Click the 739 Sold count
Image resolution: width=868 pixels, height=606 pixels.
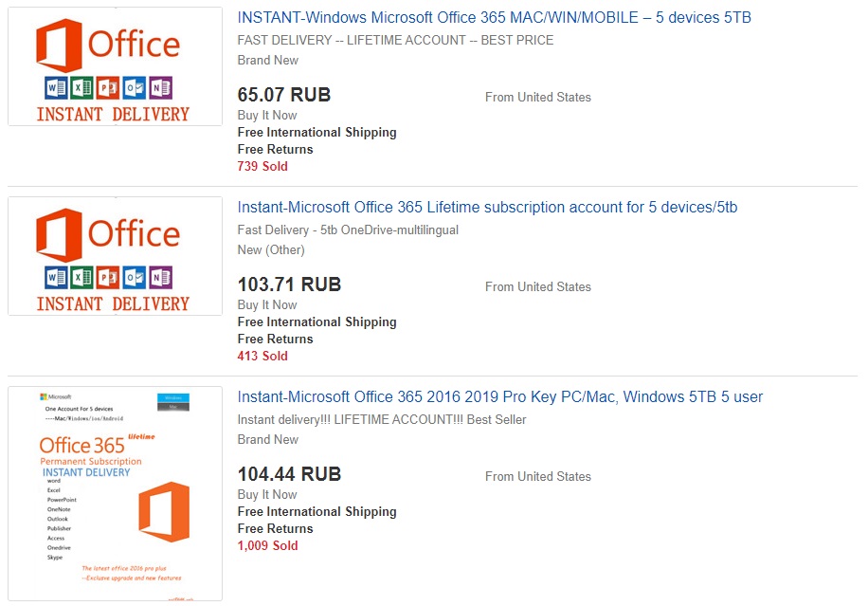click(262, 167)
